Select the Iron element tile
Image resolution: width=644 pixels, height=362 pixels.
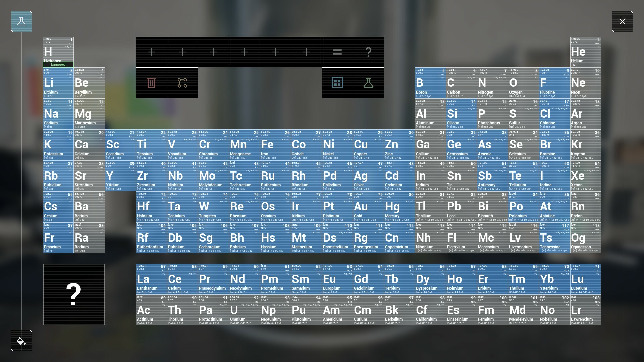(x=275, y=144)
